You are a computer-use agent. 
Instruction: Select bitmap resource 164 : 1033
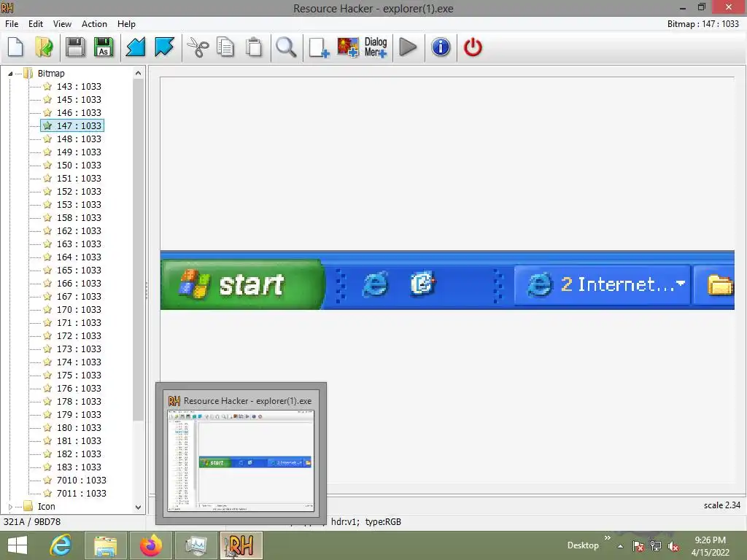[x=79, y=257]
